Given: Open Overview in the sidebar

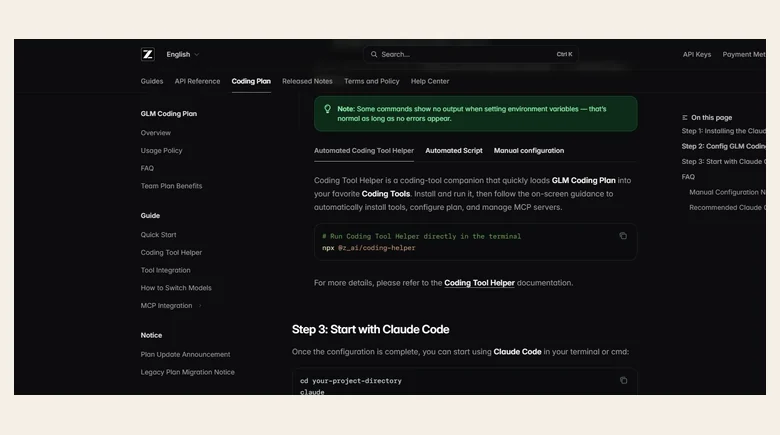Looking at the screenshot, I should pos(156,133).
